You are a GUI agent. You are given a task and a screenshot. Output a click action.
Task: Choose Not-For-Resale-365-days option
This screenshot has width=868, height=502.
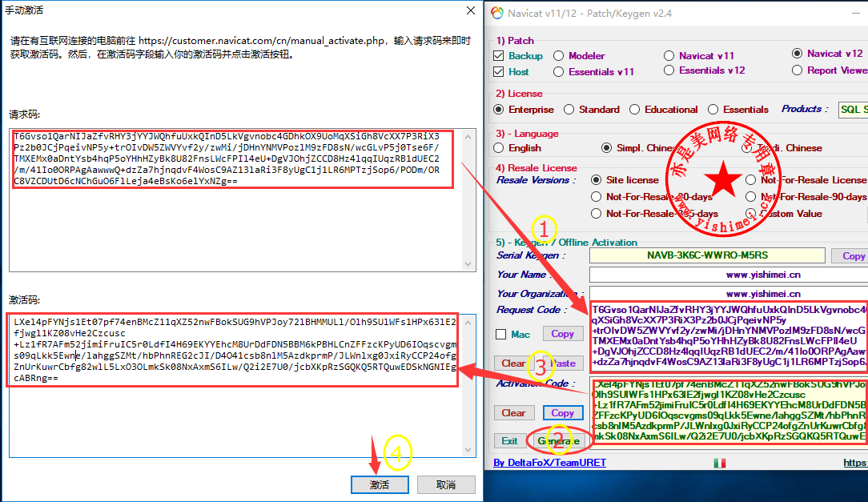(597, 214)
